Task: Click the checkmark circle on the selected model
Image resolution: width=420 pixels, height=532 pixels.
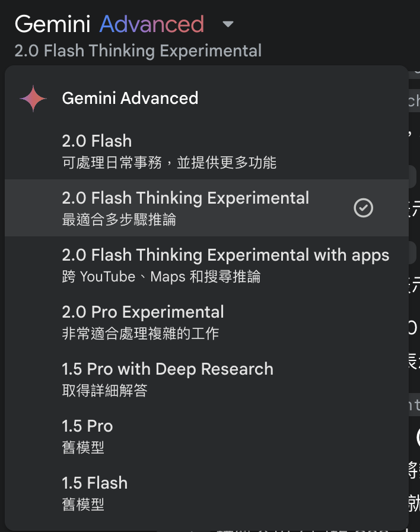Action: pyautogui.click(x=363, y=208)
